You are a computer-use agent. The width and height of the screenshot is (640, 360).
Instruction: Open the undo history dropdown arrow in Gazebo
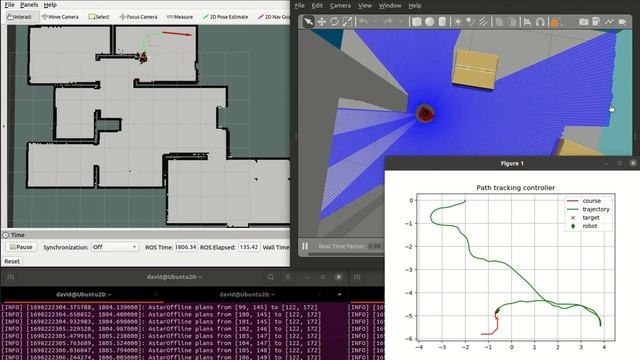376,22
